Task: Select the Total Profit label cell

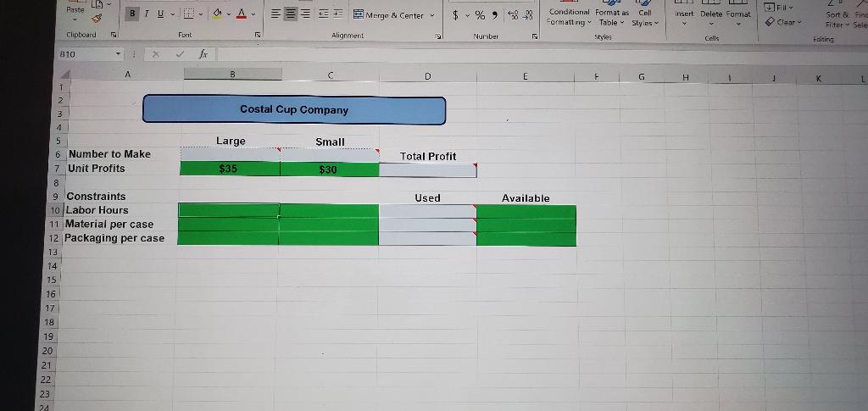Action: tap(428, 157)
